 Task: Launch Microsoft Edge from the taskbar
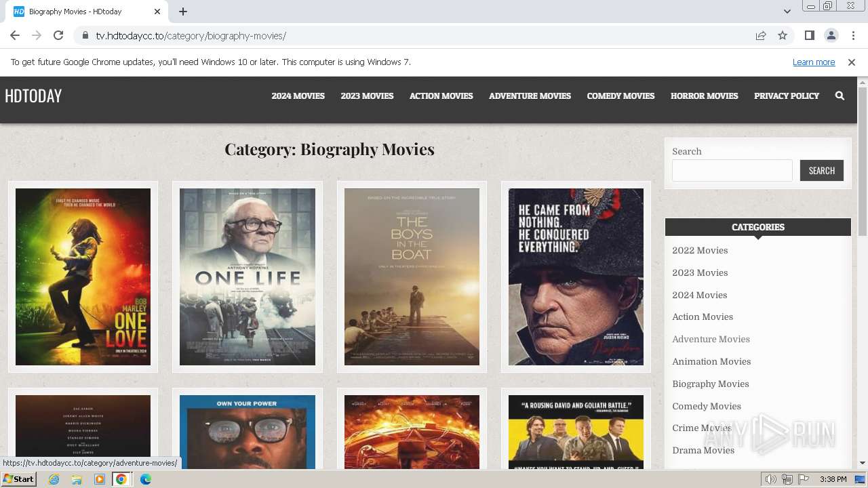tap(146, 479)
